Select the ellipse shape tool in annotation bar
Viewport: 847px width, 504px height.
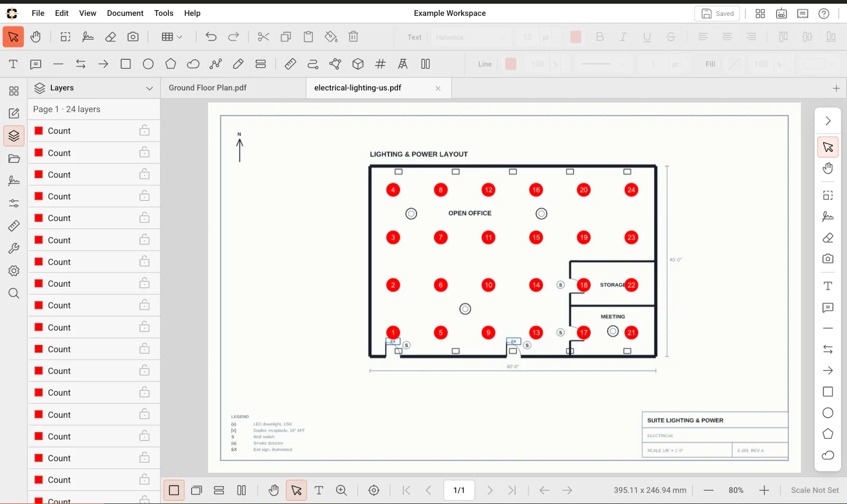tap(148, 64)
